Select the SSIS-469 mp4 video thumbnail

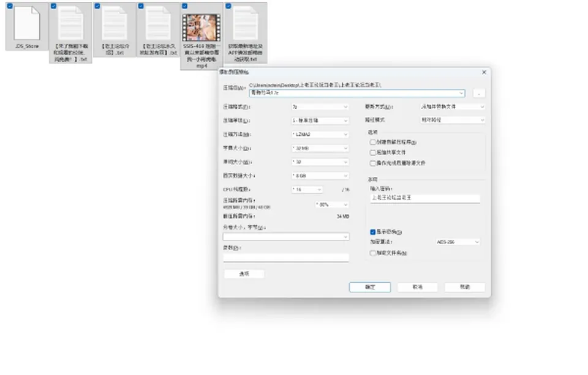point(202,28)
